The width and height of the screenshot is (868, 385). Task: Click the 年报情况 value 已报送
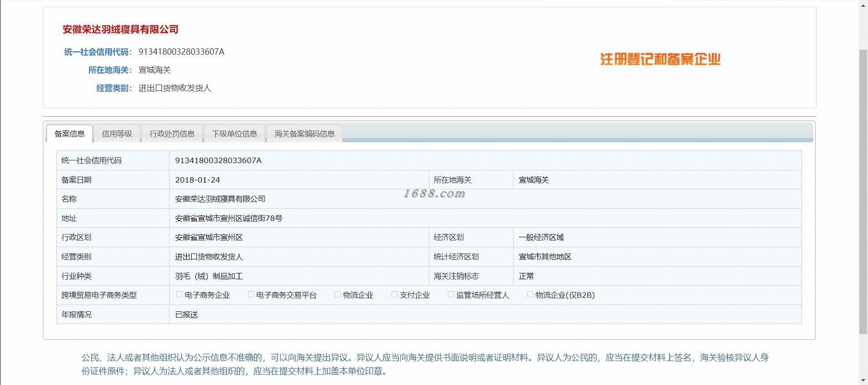pyautogui.click(x=186, y=315)
